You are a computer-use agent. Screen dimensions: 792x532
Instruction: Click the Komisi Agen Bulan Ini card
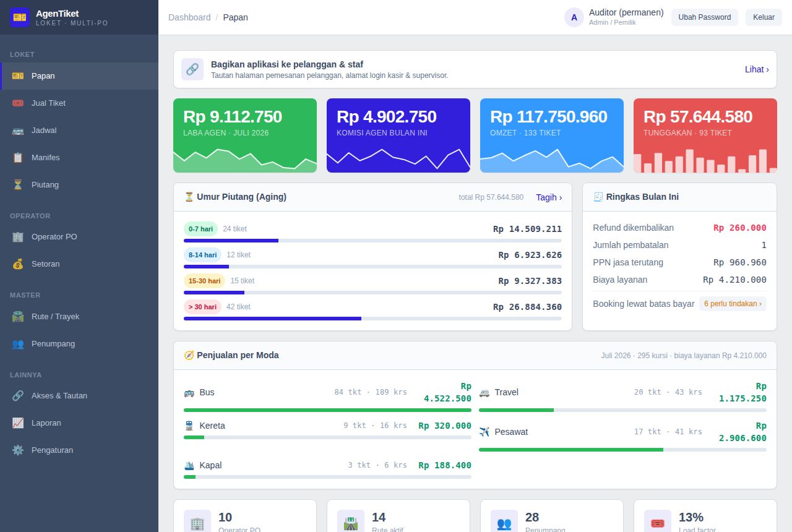pyautogui.click(x=398, y=135)
